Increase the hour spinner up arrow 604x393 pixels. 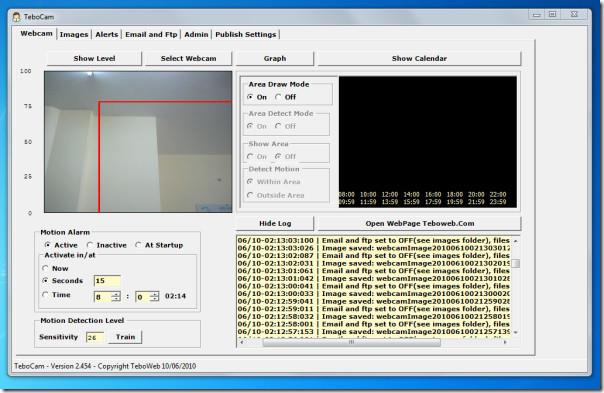tap(116, 294)
